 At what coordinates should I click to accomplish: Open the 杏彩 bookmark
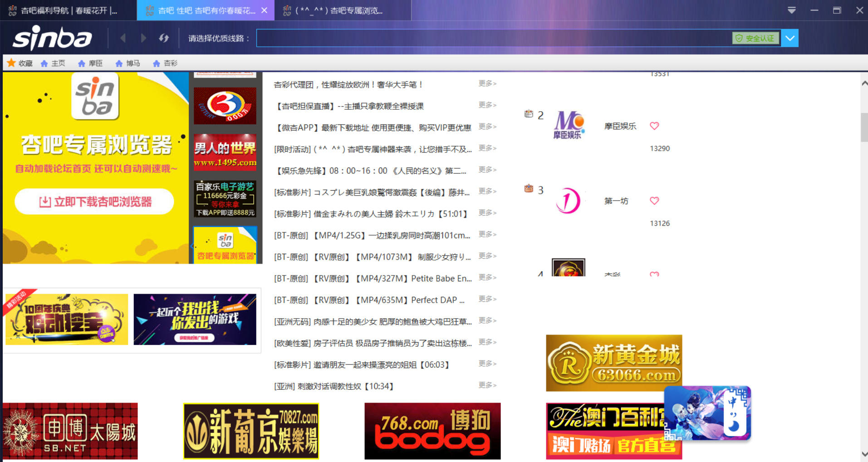click(x=165, y=63)
